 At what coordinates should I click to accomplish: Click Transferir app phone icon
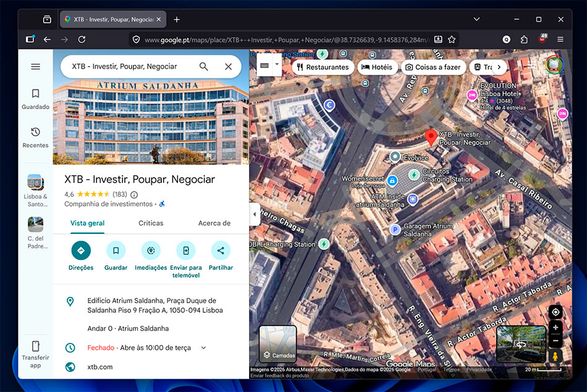point(36,346)
